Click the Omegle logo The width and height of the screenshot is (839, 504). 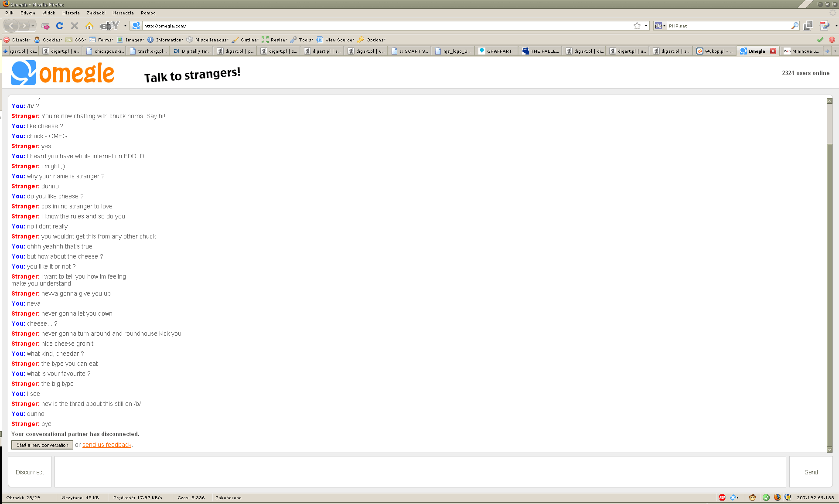63,73
